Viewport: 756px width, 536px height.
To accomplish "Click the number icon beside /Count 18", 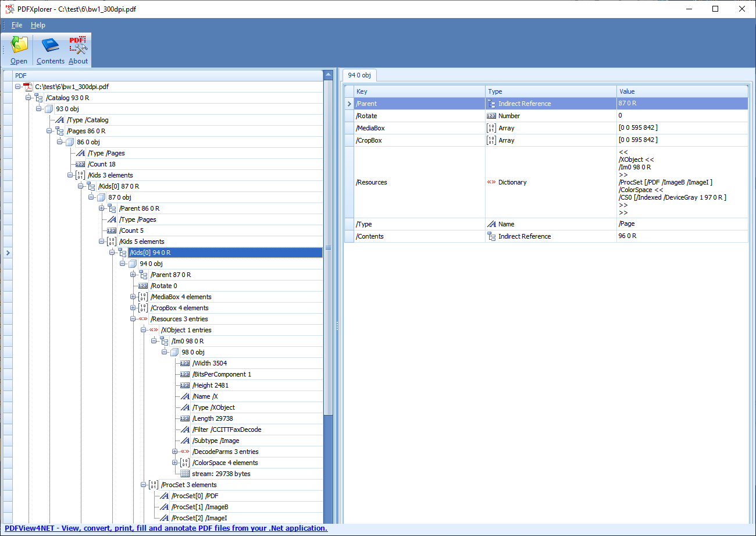I will point(80,164).
